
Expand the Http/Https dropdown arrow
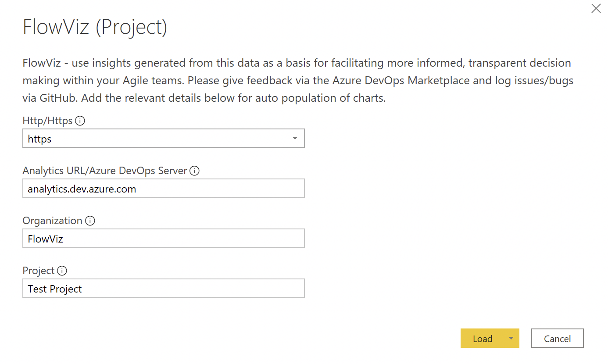click(295, 139)
